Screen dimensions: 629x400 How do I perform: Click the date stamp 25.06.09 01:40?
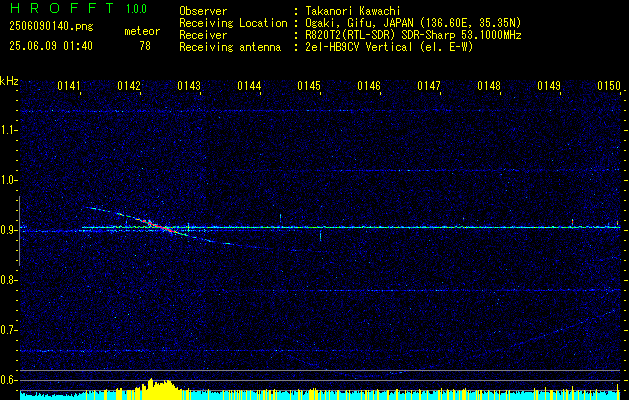51,46
